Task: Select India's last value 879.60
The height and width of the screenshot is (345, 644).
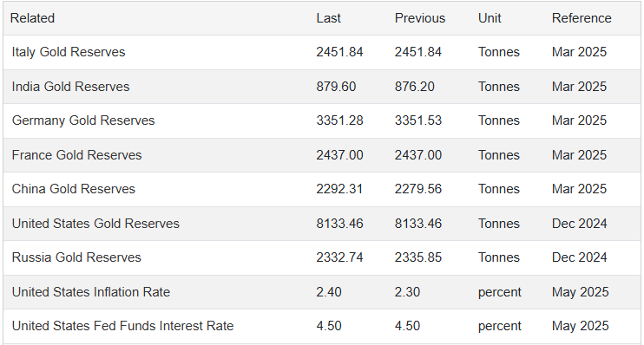Action: [x=336, y=87]
